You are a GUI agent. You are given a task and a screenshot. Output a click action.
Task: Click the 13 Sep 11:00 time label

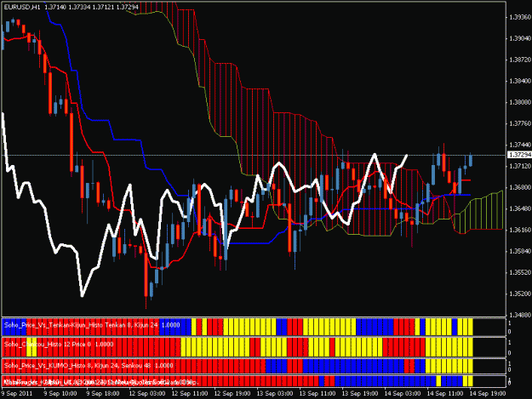(317, 394)
